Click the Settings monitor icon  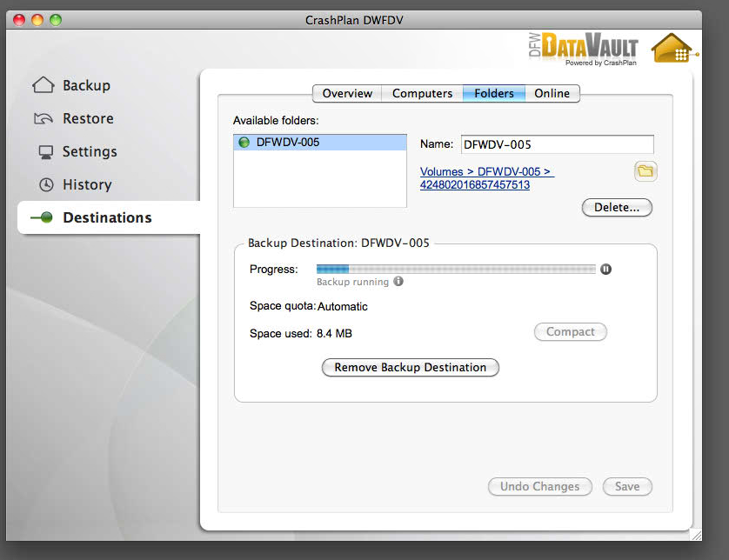pyautogui.click(x=45, y=152)
